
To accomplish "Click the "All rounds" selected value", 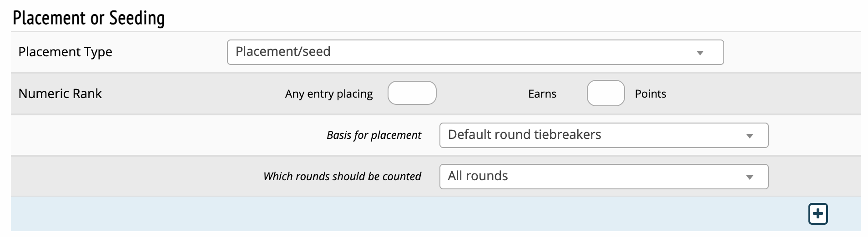I will pos(478,176).
